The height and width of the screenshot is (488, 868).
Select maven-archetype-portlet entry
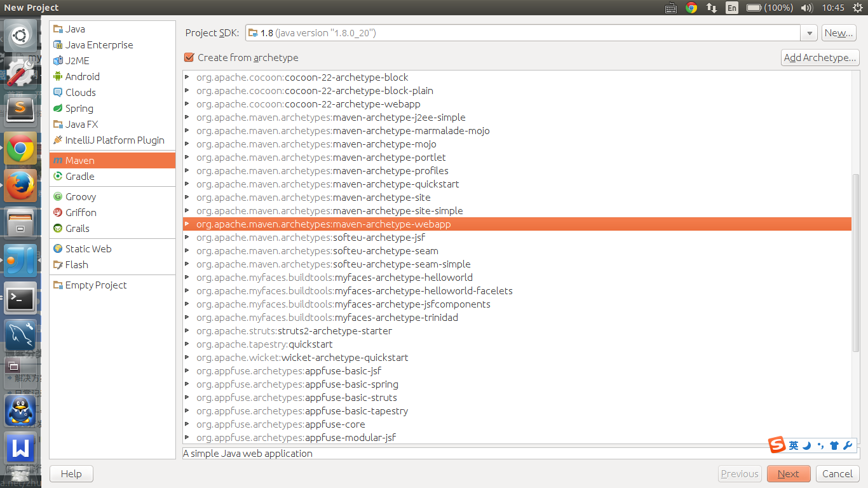(x=517, y=158)
